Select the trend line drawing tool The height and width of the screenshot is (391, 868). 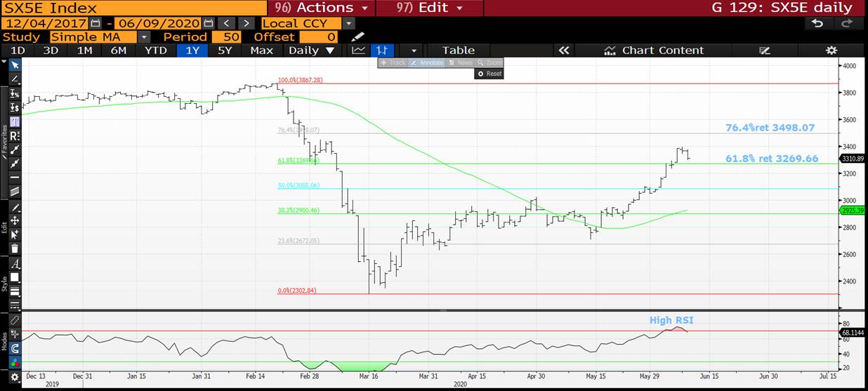tap(15, 79)
